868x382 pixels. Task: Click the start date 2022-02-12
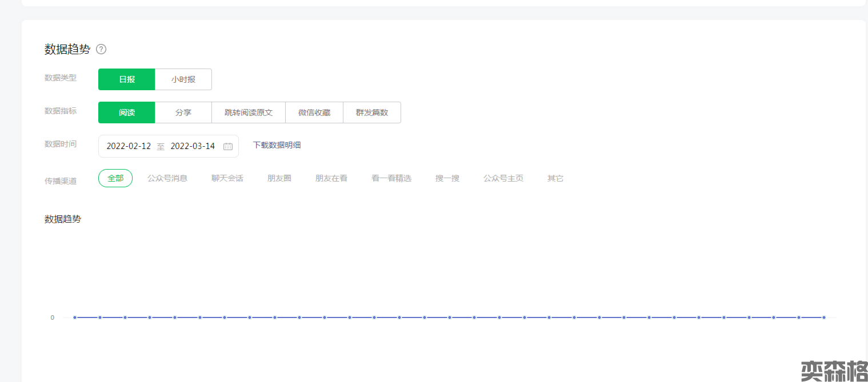pyautogui.click(x=129, y=146)
